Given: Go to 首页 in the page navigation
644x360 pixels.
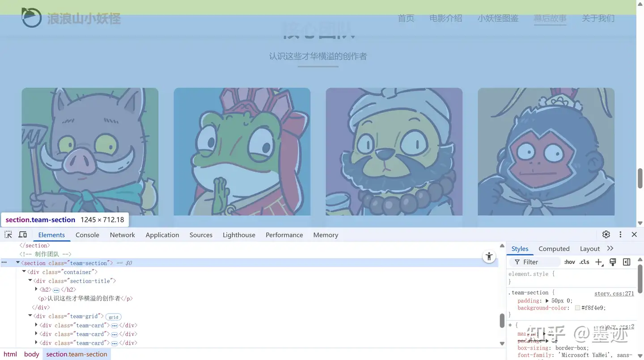Looking at the screenshot, I should (406, 18).
